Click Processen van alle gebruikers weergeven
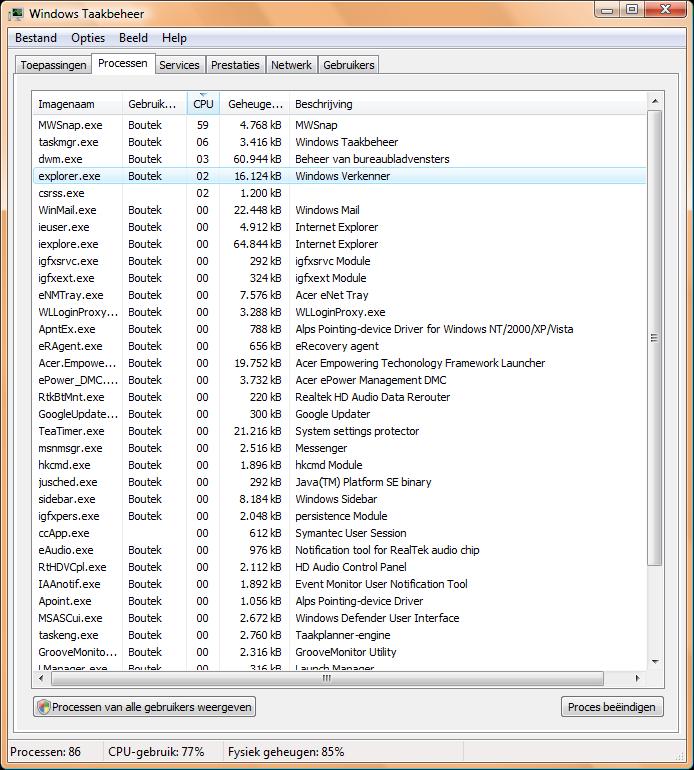This screenshot has width=694, height=770. click(144, 707)
